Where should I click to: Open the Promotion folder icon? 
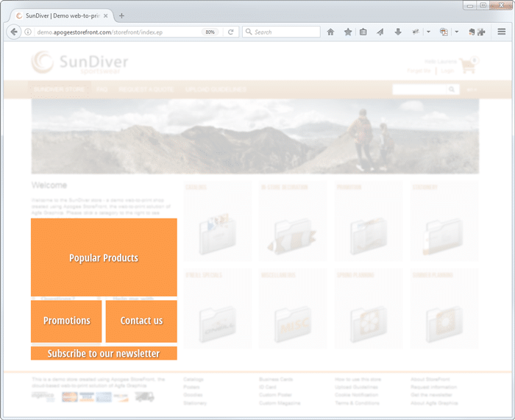pos(369,235)
